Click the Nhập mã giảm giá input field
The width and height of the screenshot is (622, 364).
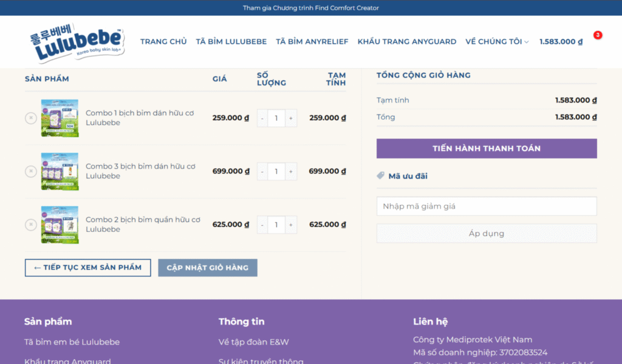click(487, 206)
